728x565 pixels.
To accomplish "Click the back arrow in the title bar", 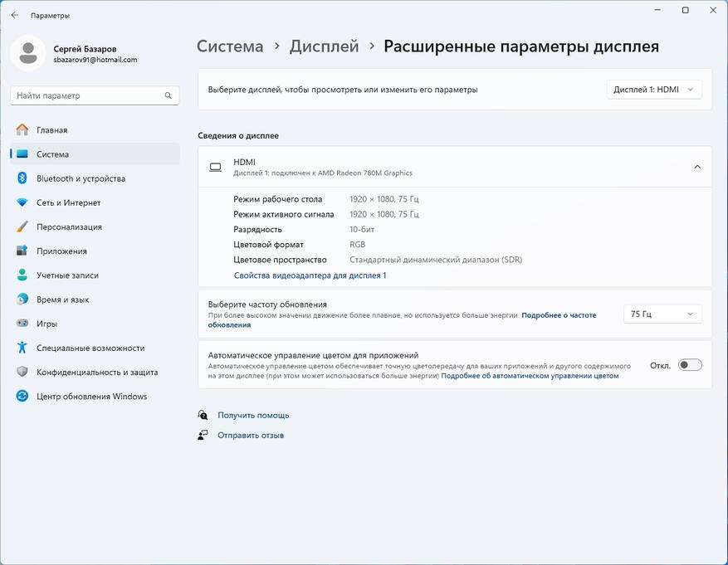I will tap(15, 15).
